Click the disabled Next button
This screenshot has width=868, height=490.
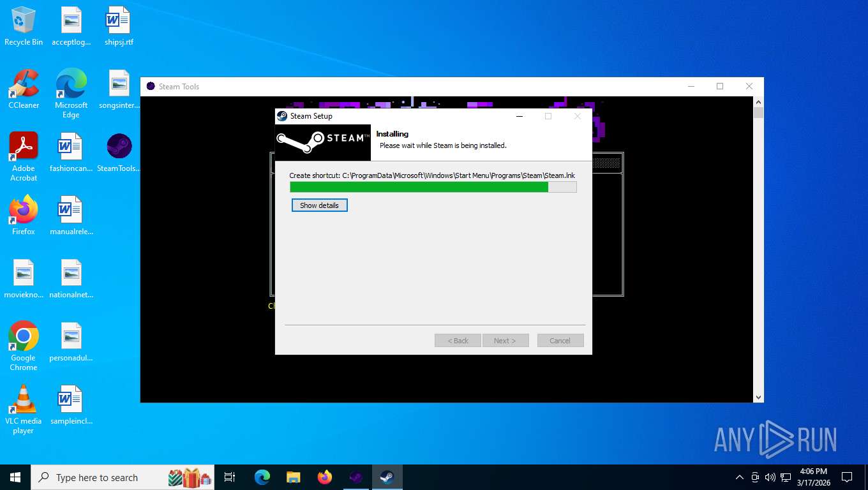point(505,341)
